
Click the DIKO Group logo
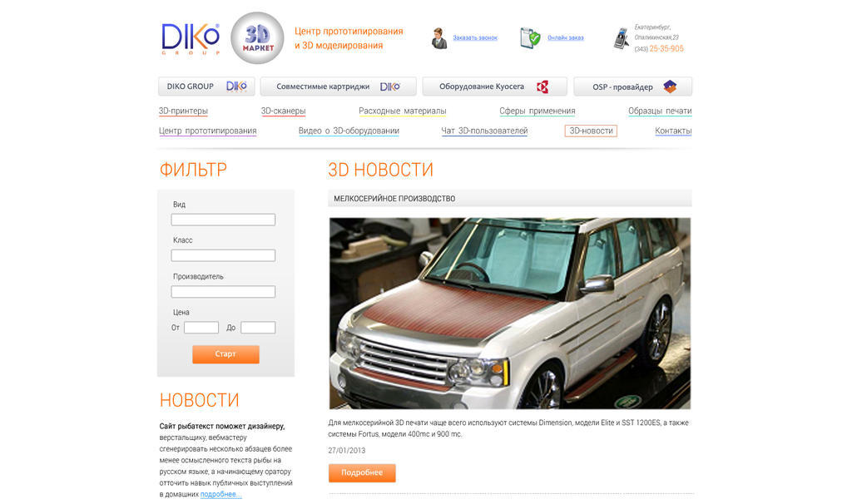tap(191, 38)
